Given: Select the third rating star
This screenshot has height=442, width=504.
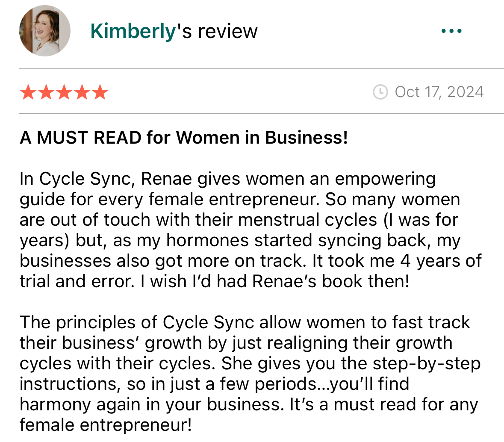Looking at the screenshot, I should coord(64,92).
